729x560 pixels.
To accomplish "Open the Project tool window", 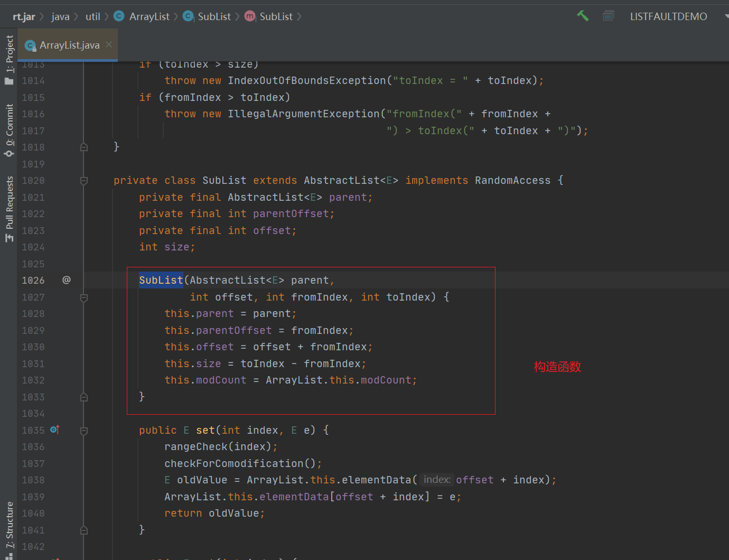I will coord(9,60).
